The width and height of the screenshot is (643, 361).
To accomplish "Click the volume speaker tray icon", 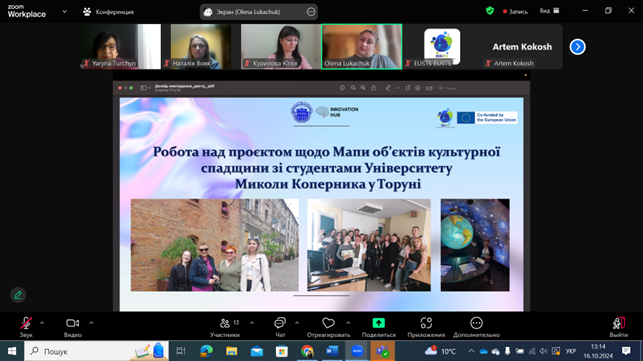I will click(x=543, y=351).
